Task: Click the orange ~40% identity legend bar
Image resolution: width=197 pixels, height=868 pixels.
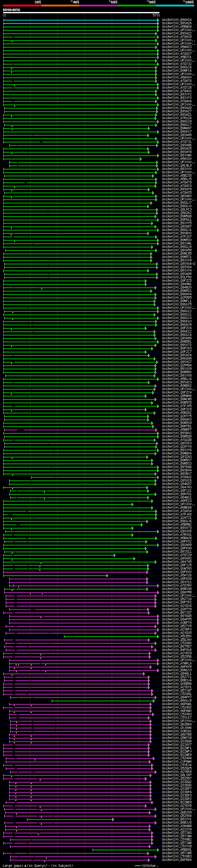Action: click(60, 6)
